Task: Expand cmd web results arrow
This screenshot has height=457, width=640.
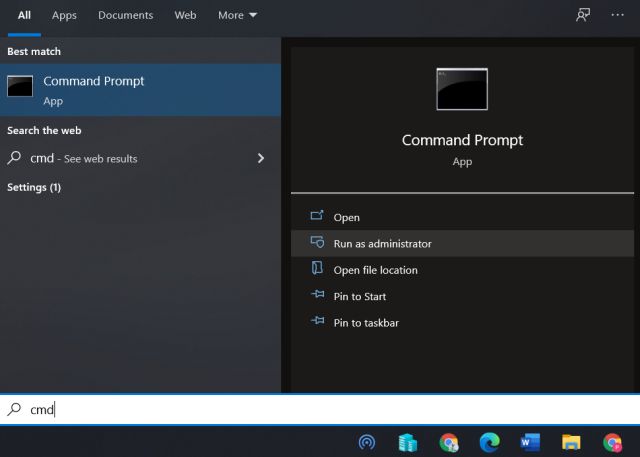Action: 261,158
